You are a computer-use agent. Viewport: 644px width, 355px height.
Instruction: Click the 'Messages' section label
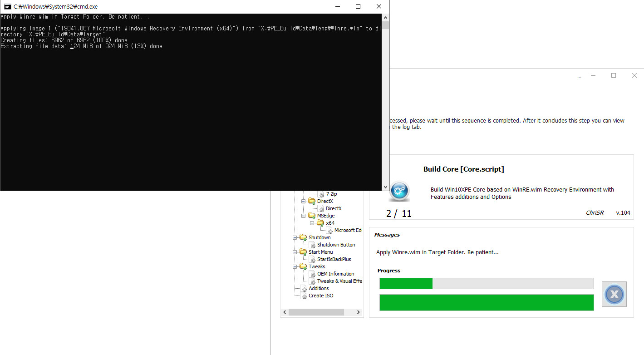(387, 235)
